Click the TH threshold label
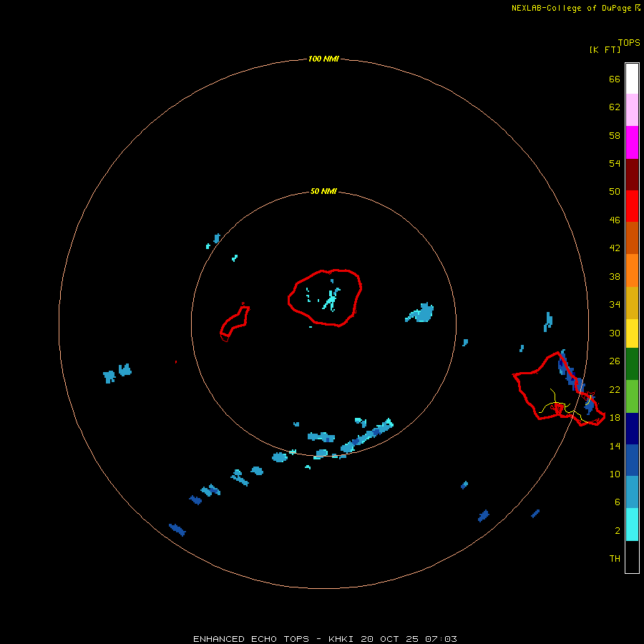 pyautogui.click(x=615, y=559)
